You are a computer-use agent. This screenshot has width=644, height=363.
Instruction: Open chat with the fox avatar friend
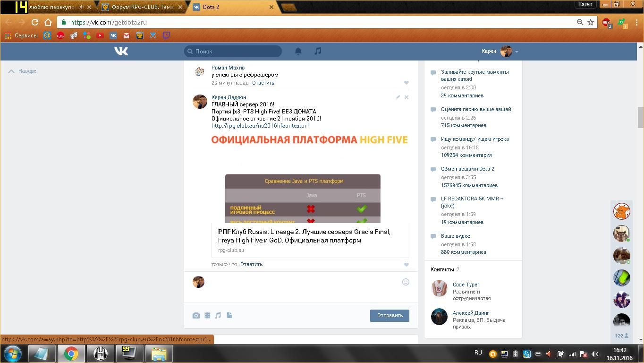[622, 211]
